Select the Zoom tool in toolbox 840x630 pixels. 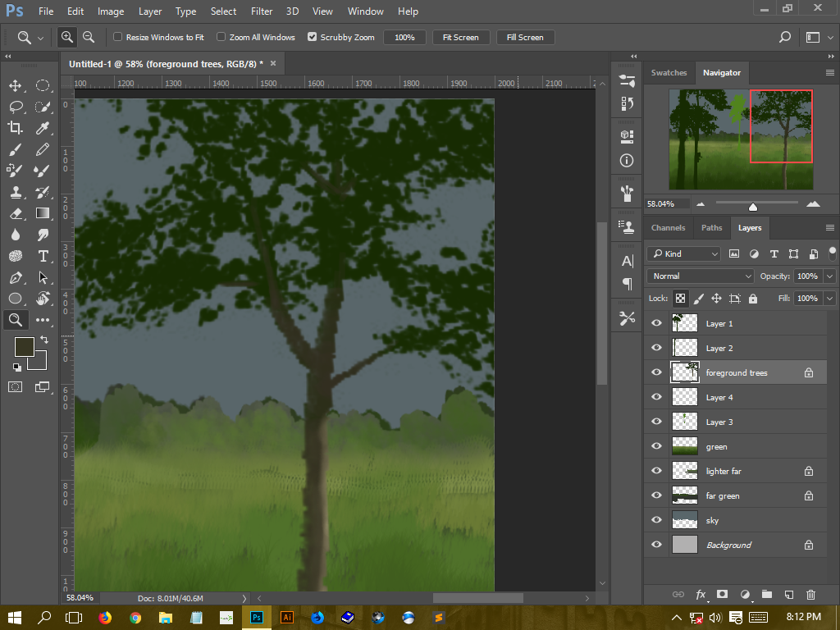click(15, 320)
